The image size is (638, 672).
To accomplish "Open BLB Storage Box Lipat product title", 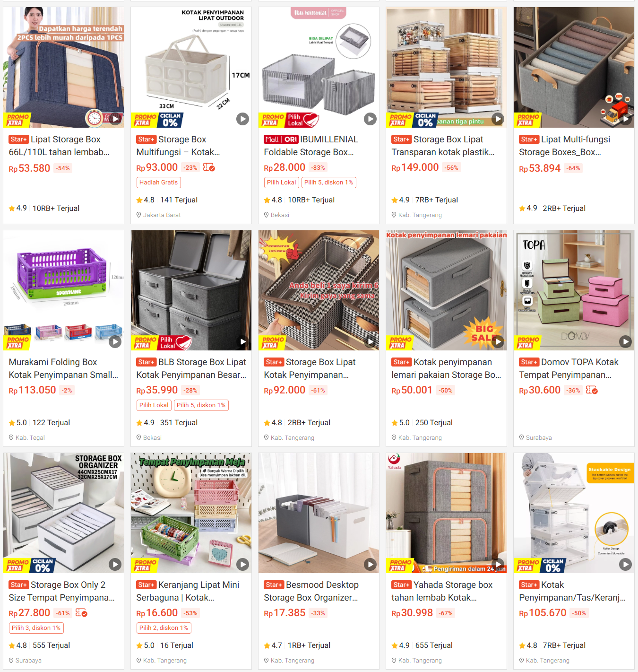I will coord(191,368).
